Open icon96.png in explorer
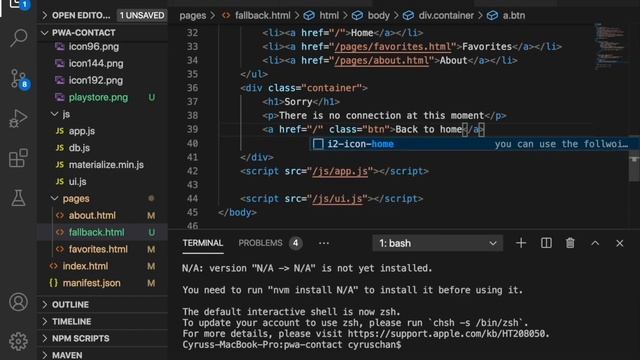Image resolution: width=640 pixels, height=360 pixels. pos(94,47)
